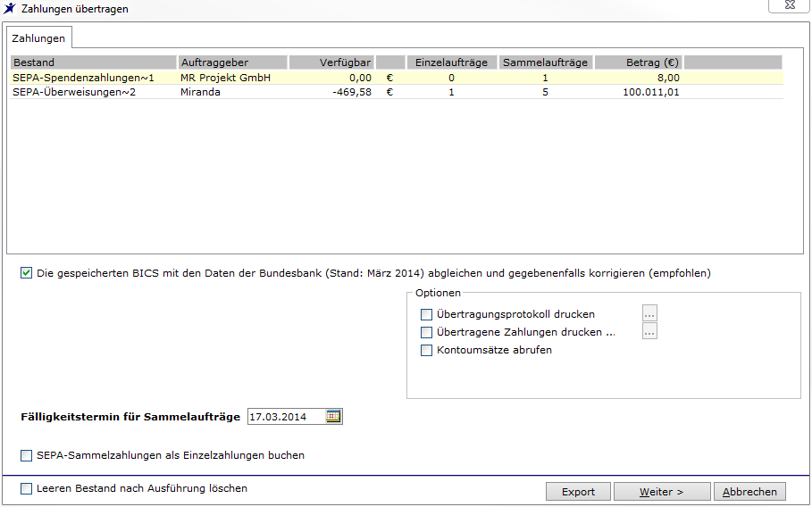Open the calendar picker for Fälligkeitstermin
Screen dimensions: 812x507
point(333,417)
